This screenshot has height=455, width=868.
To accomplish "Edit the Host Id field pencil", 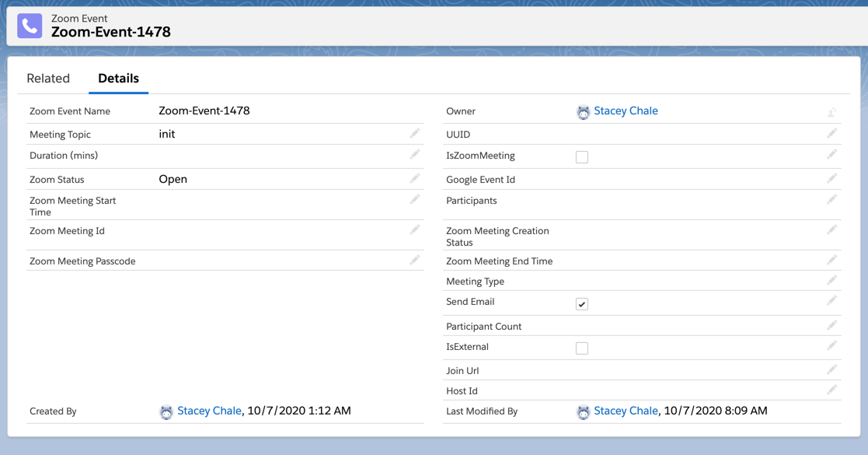I will click(831, 390).
